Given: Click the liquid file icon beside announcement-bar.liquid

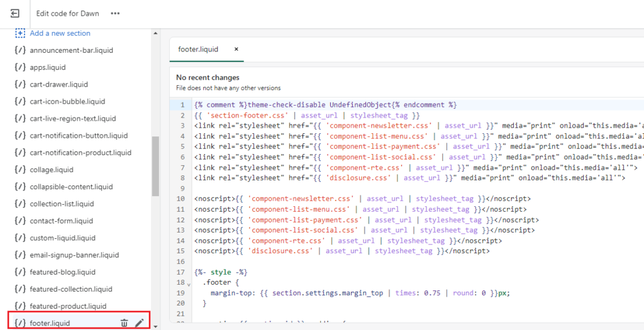Looking at the screenshot, I should click(20, 50).
